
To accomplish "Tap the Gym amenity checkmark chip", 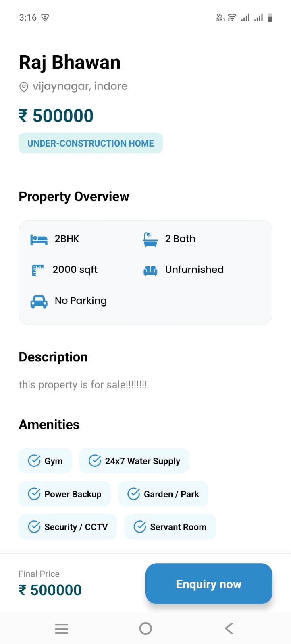I will click(x=45, y=461).
